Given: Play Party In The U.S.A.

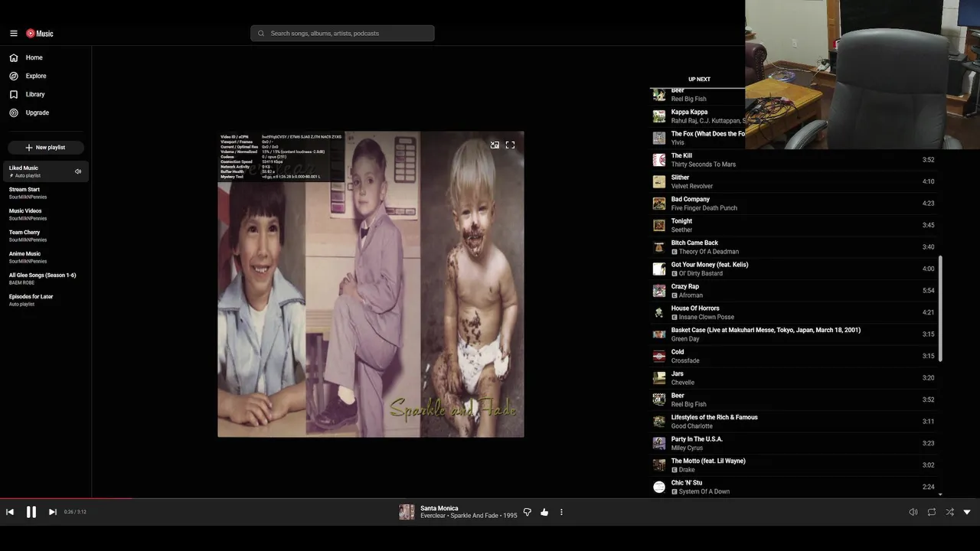Looking at the screenshot, I should click(793, 443).
